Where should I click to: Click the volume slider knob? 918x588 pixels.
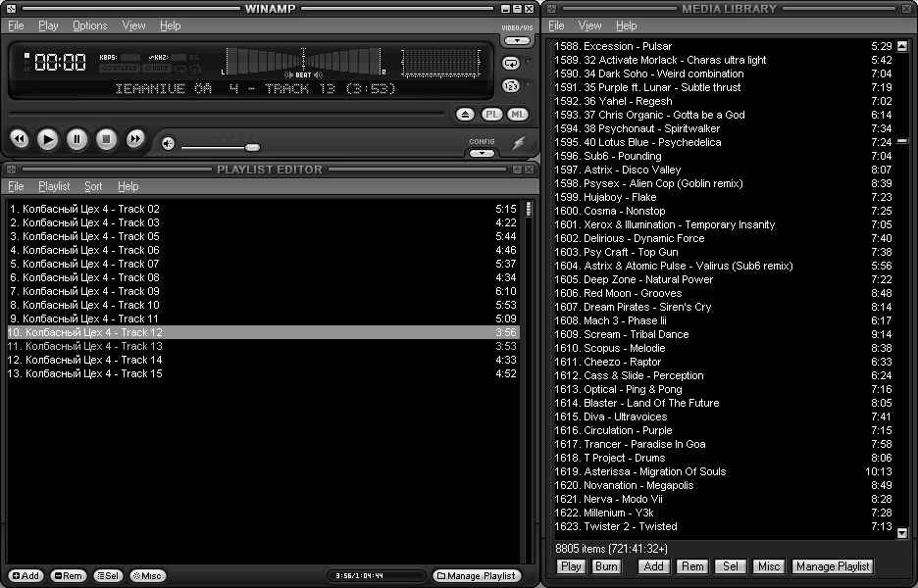252,147
